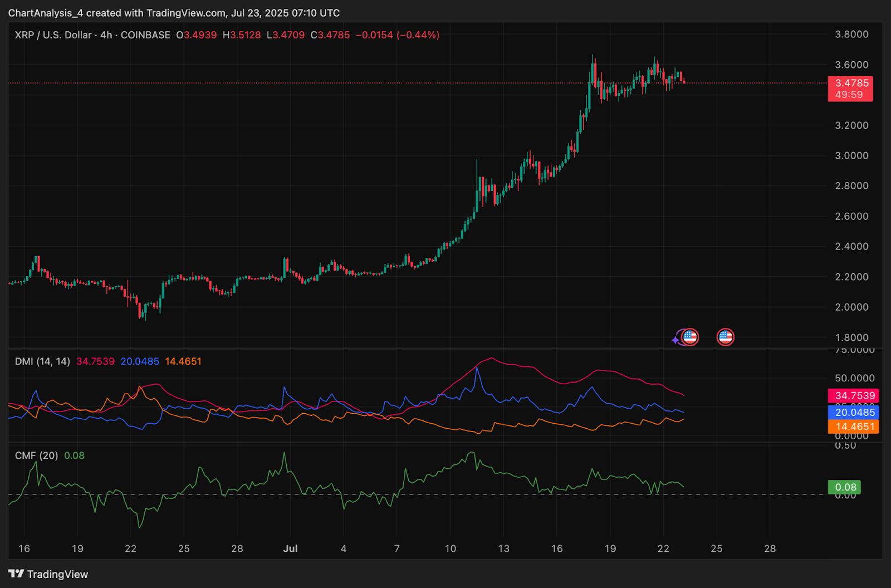Click the 7 date label on time axis
The width and height of the screenshot is (891, 588).
pyautogui.click(x=397, y=549)
